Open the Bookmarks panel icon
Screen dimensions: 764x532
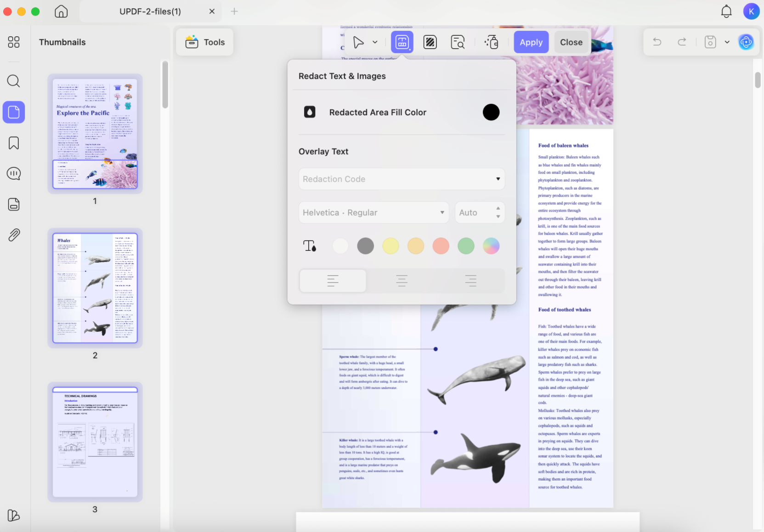pyautogui.click(x=14, y=143)
